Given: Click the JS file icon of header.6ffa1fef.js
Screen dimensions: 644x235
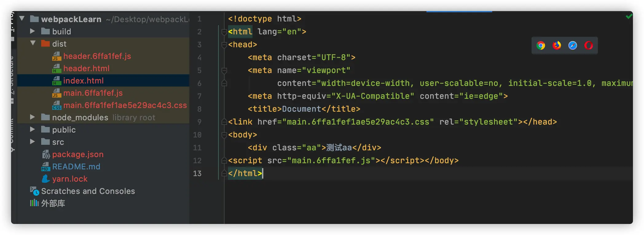Looking at the screenshot, I should pyautogui.click(x=57, y=56).
